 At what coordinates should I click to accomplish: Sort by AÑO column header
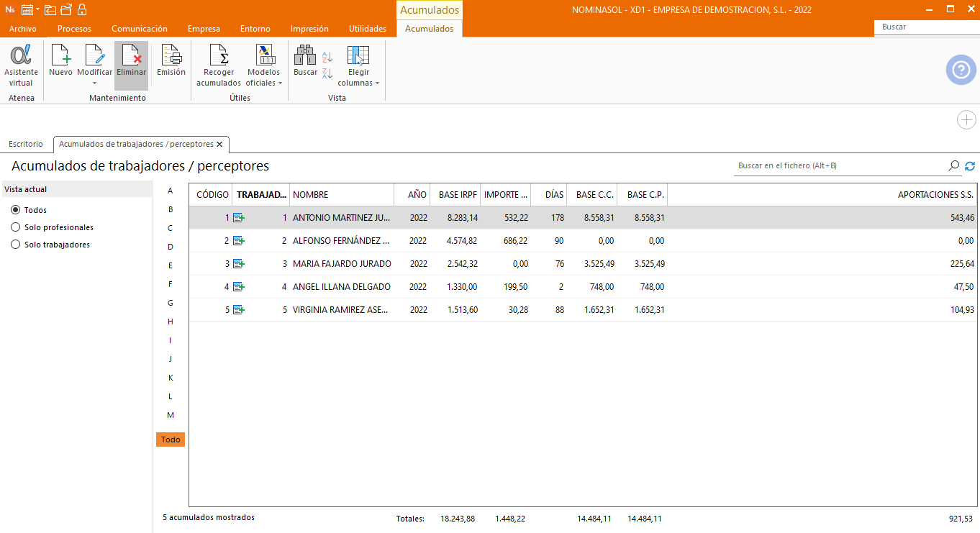tap(412, 195)
